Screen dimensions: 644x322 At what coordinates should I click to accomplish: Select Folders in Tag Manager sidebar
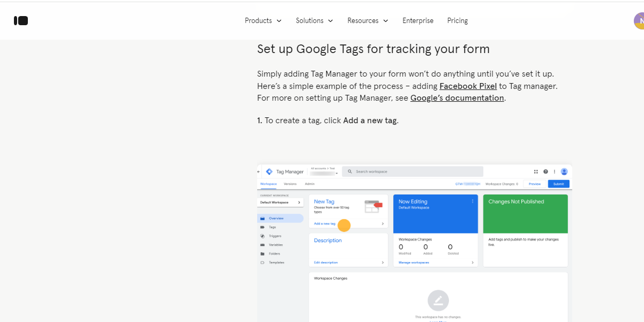274,253
